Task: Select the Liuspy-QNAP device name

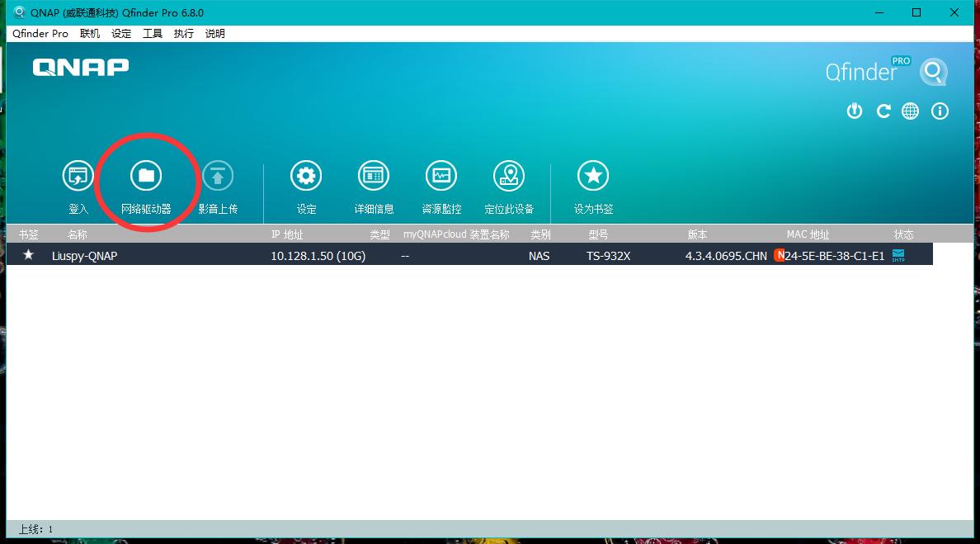Action: pyautogui.click(x=84, y=256)
